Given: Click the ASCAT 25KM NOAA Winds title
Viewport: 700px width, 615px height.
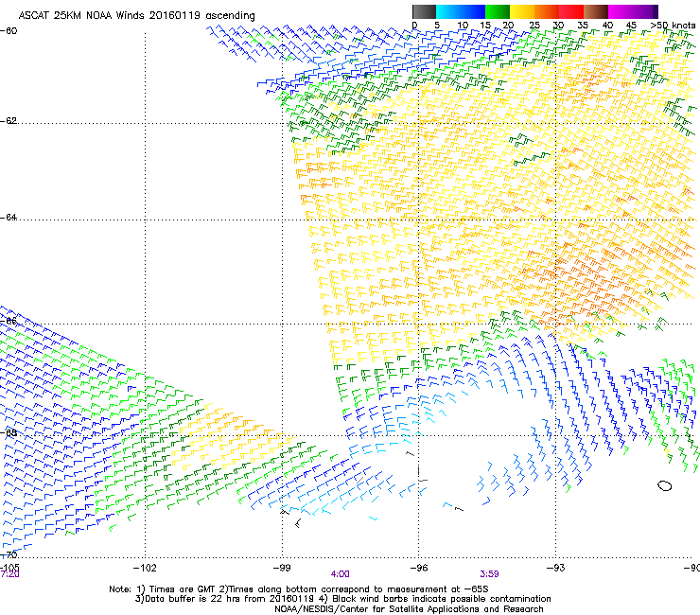Looking at the screenshot, I should click(x=136, y=16).
